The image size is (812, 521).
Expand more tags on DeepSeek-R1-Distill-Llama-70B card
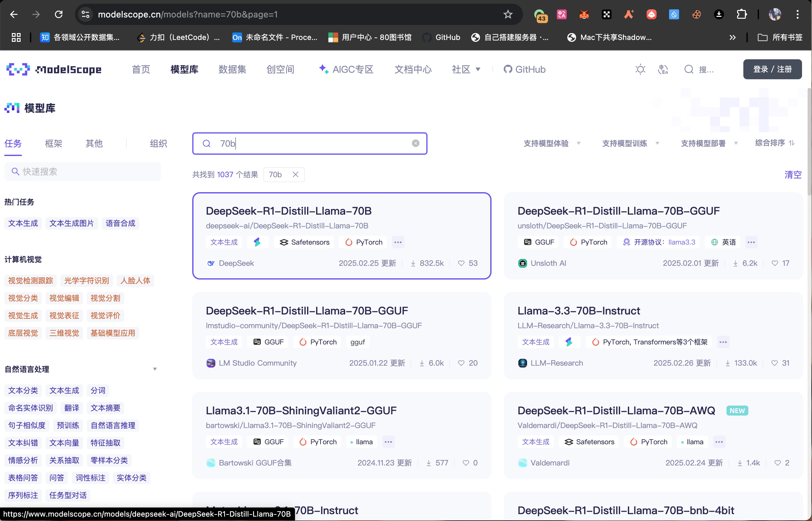[398, 242]
